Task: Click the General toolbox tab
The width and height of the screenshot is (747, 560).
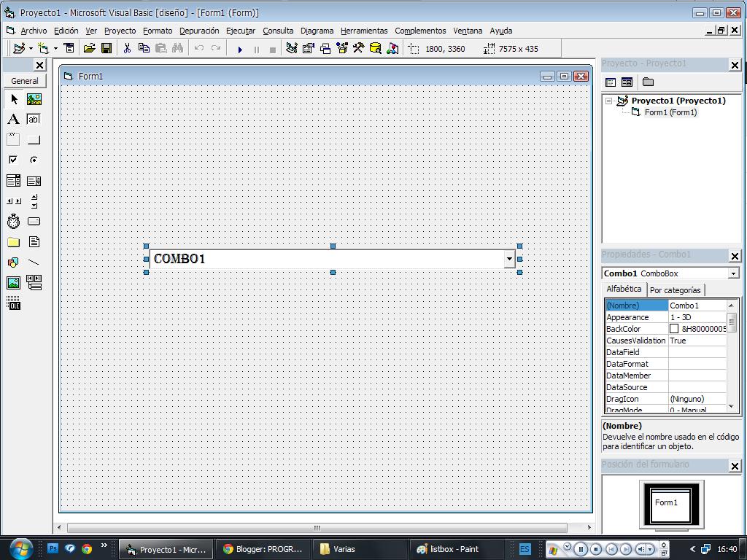Action: [x=25, y=81]
